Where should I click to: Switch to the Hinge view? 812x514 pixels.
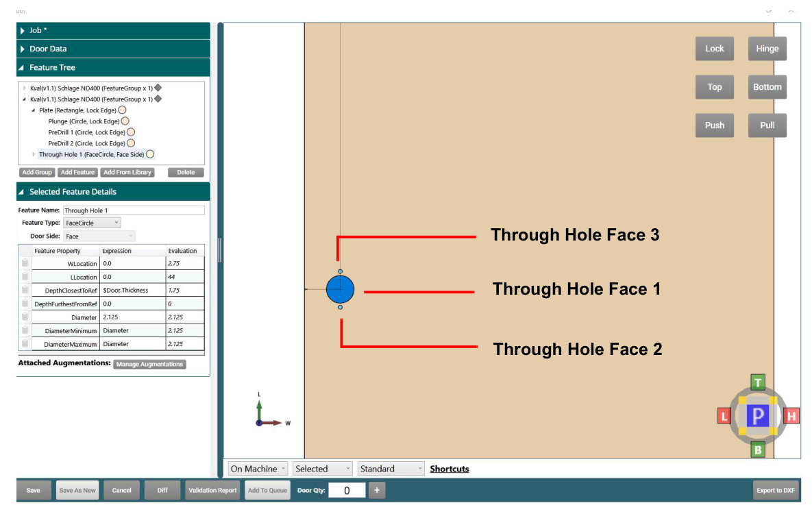tap(767, 49)
